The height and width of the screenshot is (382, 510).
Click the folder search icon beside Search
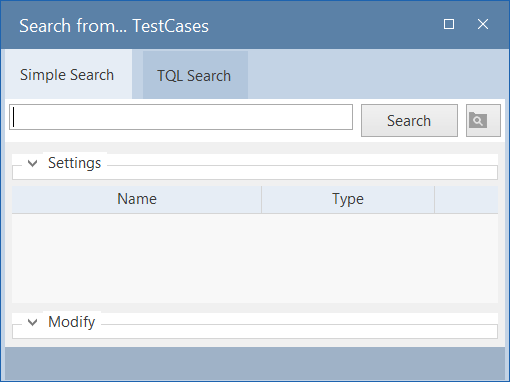(483, 120)
